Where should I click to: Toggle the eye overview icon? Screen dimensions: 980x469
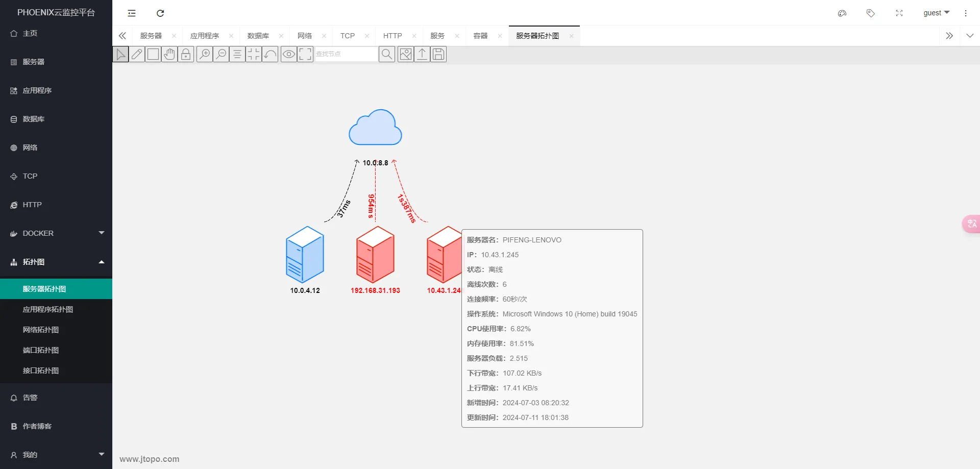[289, 54]
